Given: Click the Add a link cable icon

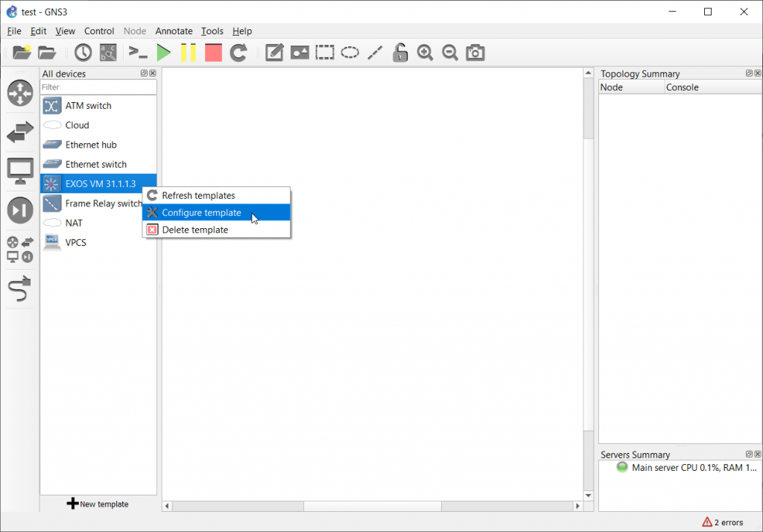Looking at the screenshot, I should [x=20, y=288].
